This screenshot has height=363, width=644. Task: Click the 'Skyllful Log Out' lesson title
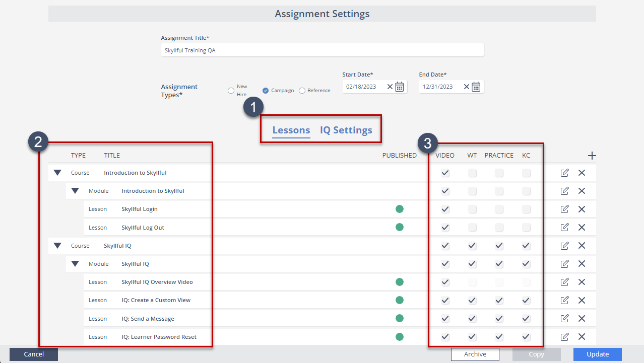point(143,228)
